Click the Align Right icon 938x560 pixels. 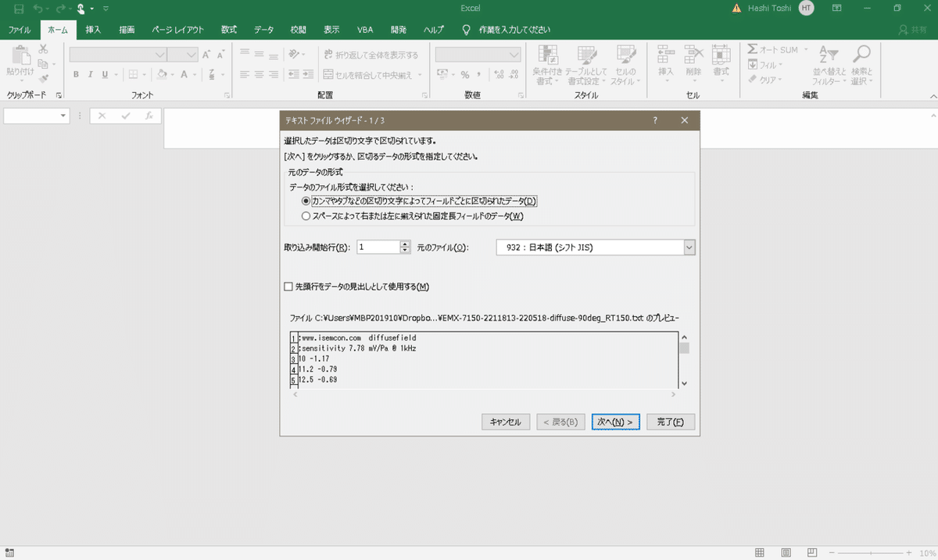point(273,75)
